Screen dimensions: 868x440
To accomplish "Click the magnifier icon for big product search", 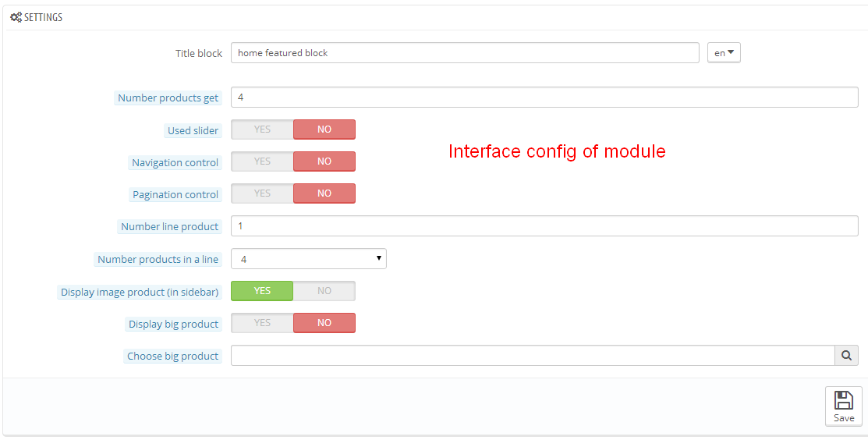I will point(846,356).
